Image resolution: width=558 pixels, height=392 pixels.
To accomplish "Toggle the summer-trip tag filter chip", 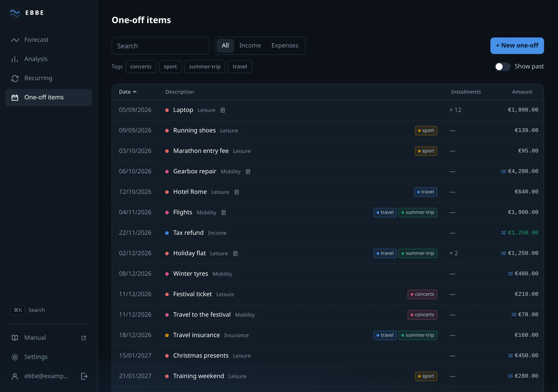I will [x=205, y=67].
